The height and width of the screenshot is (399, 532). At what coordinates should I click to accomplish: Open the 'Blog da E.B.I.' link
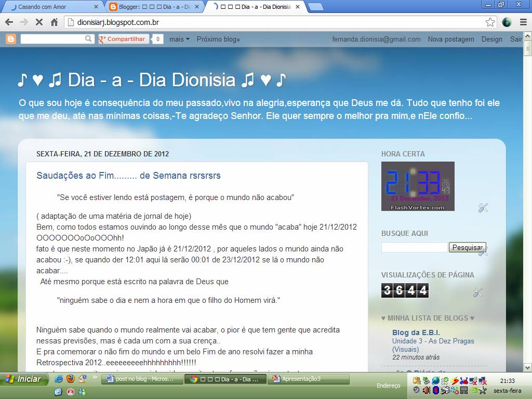coord(416,332)
